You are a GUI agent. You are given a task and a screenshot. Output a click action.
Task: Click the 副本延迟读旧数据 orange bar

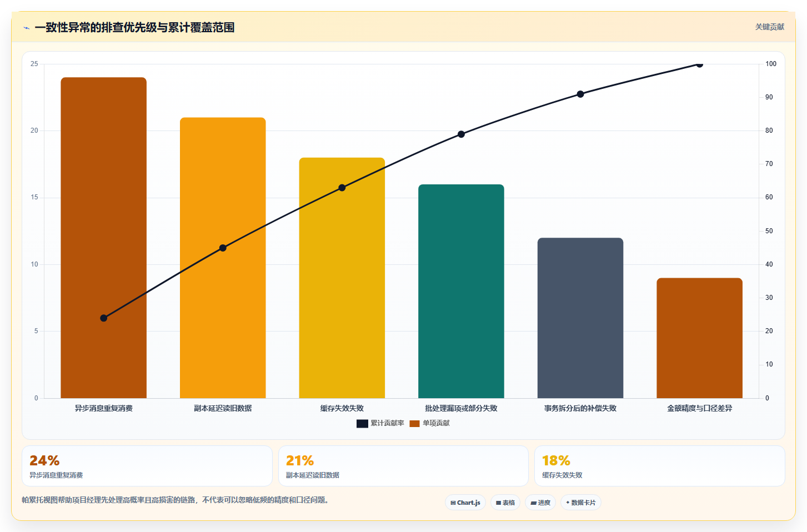pos(223,258)
